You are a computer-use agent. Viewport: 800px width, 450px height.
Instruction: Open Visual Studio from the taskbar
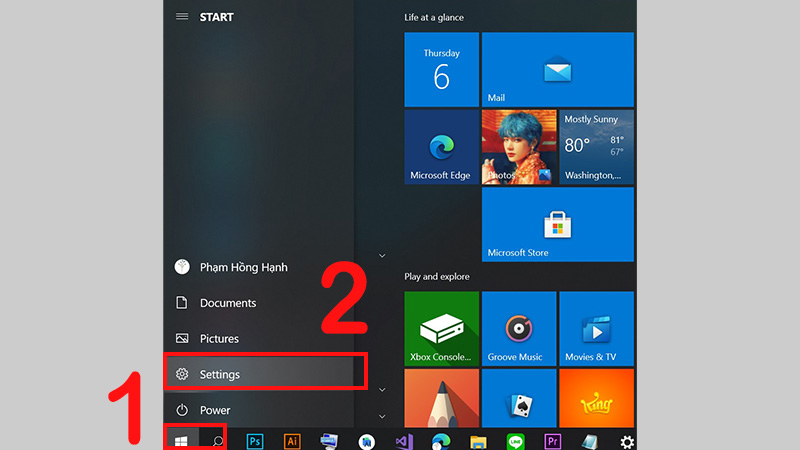[404, 441]
